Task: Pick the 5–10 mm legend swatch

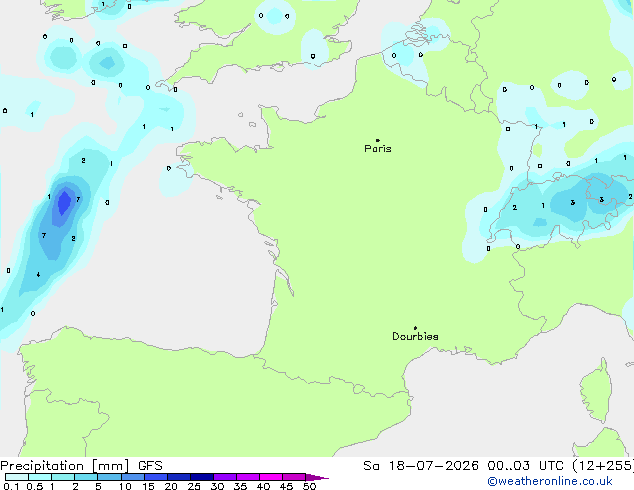Action: [109, 477]
